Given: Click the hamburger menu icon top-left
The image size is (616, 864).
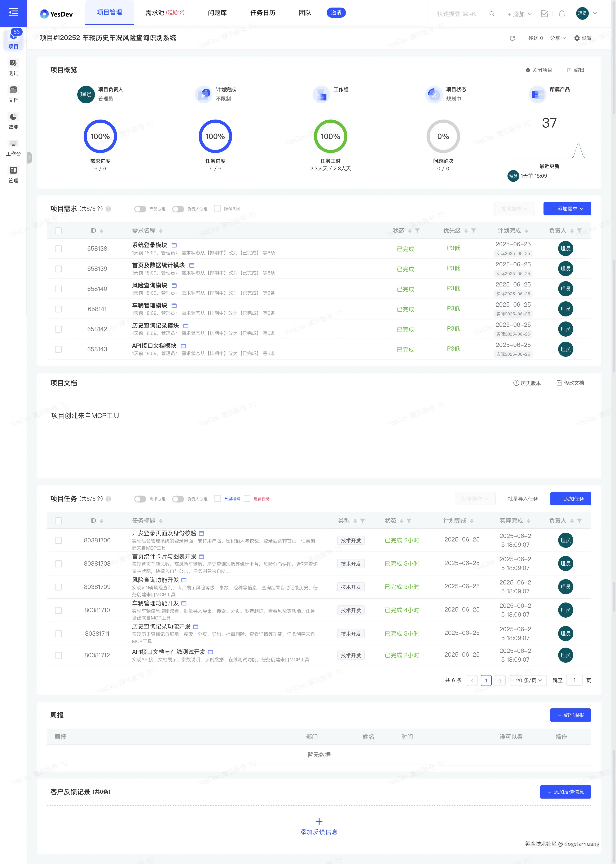Looking at the screenshot, I should pyautogui.click(x=13, y=13).
